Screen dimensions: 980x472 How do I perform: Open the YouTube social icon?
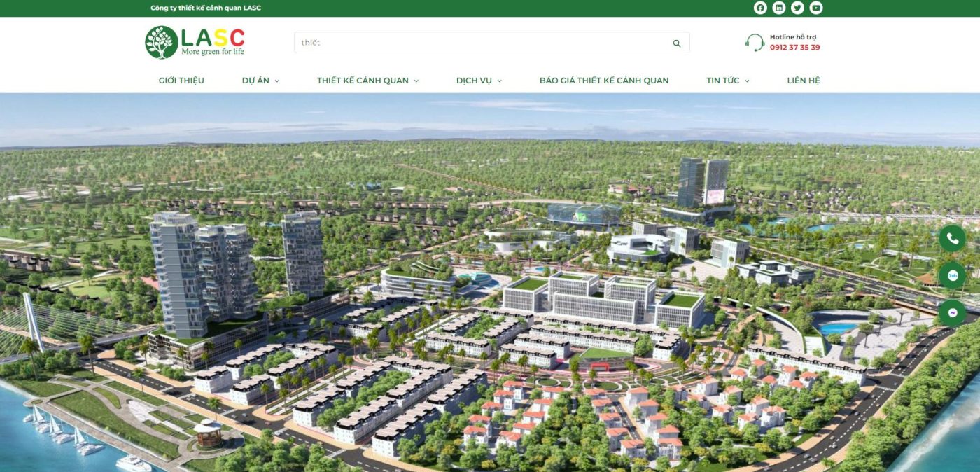[815, 8]
